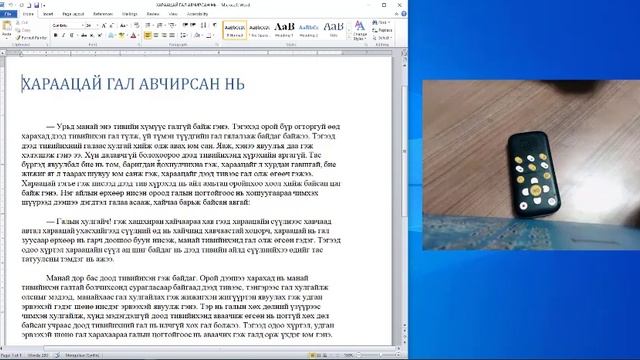Open the View ribbon tab
The width and height of the screenshot is (640, 360).
(173, 14)
